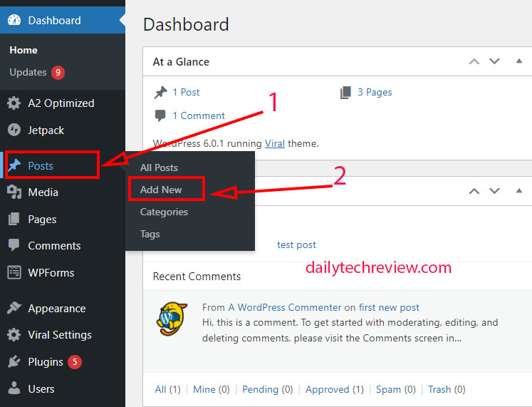Click the At a Glance heading

tap(181, 62)
